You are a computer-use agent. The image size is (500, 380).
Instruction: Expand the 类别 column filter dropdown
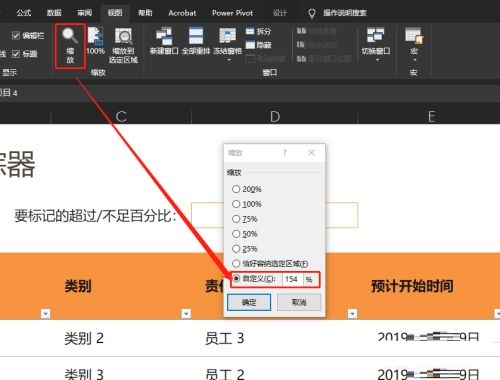(46, 314)
